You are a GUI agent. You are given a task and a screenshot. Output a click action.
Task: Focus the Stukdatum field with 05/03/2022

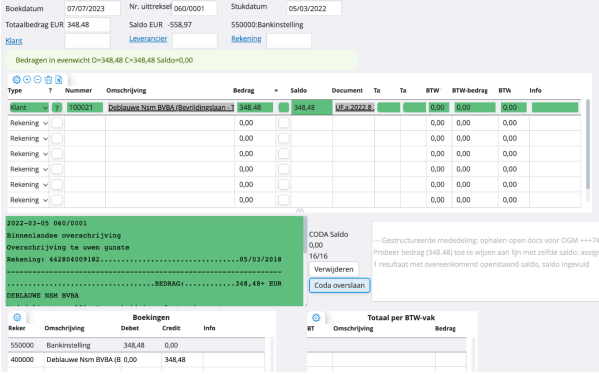[314, 8]
